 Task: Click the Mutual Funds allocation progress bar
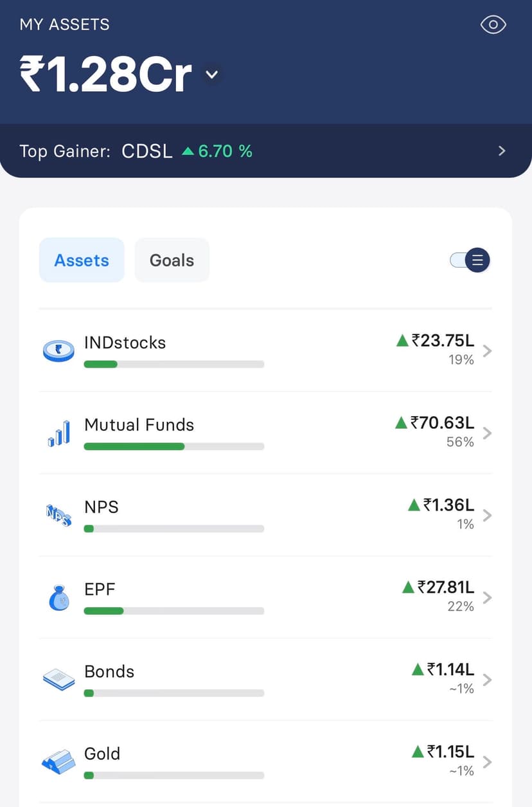173,446
